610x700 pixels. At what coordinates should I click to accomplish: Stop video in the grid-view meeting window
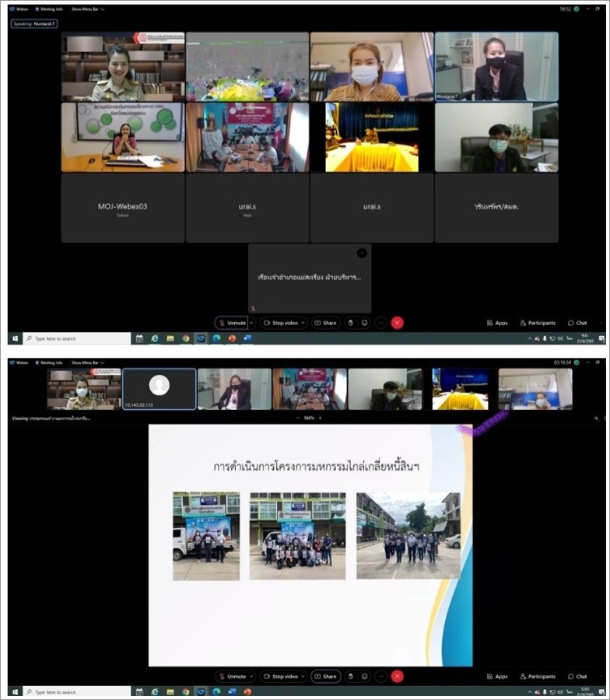pos(282,323)
